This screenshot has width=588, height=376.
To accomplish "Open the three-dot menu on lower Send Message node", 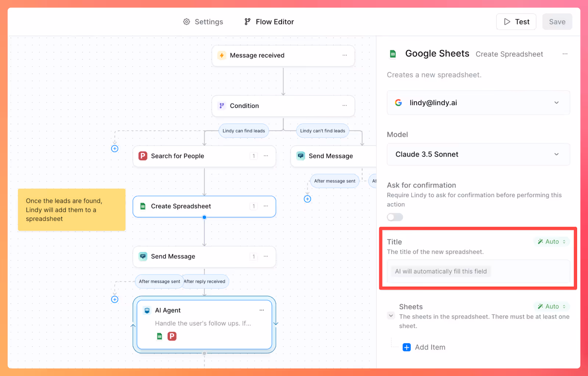I will click(266, 256).
